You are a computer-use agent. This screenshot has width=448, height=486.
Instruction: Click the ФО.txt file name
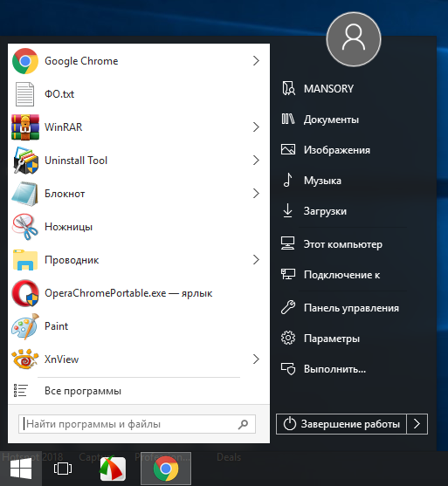pos(59,94)
